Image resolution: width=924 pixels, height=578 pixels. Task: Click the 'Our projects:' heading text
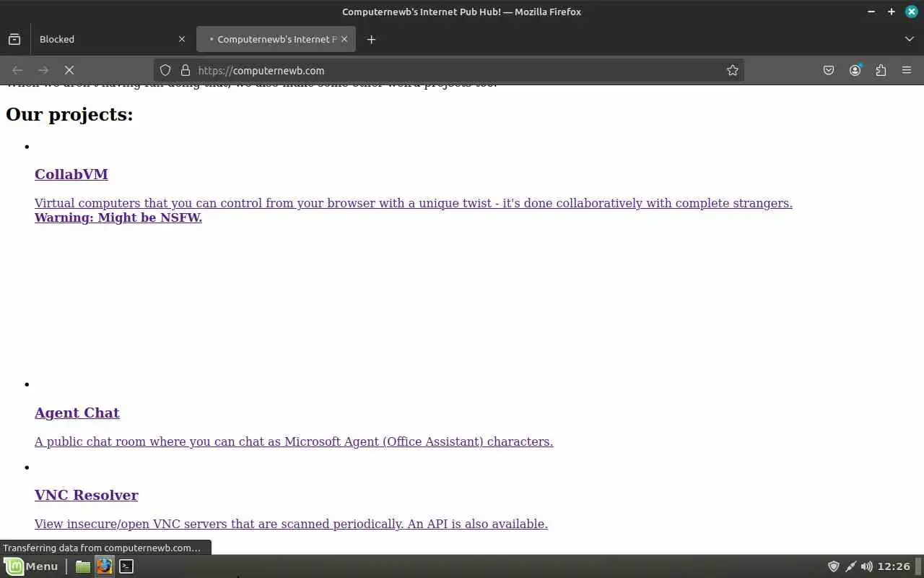click(69, 115)
